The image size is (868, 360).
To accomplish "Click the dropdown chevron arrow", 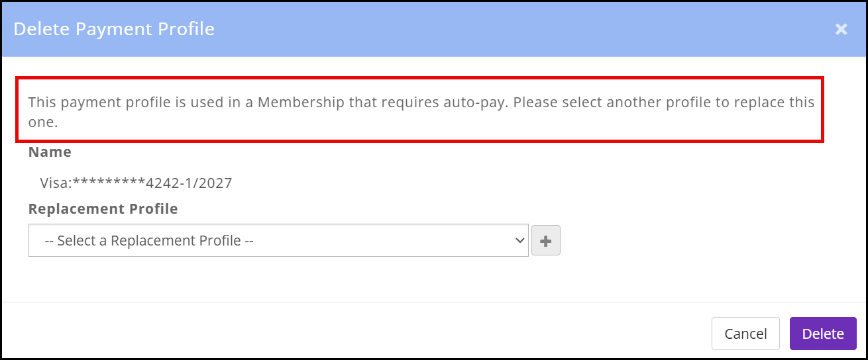I will point(519,240).
